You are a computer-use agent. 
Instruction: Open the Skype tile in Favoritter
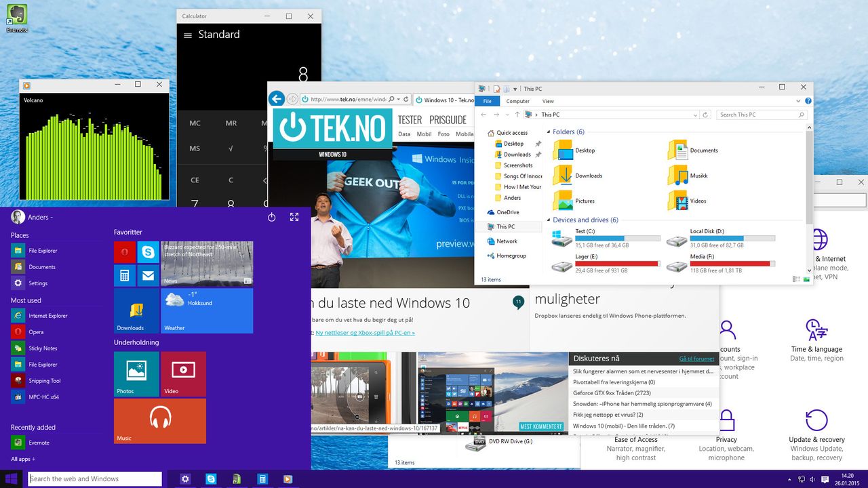[148, 252]
